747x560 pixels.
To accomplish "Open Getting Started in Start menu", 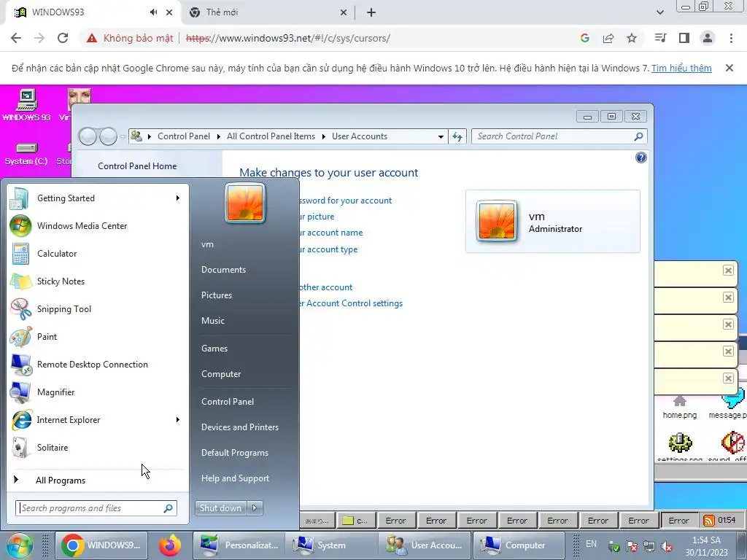I will point(98,198).
